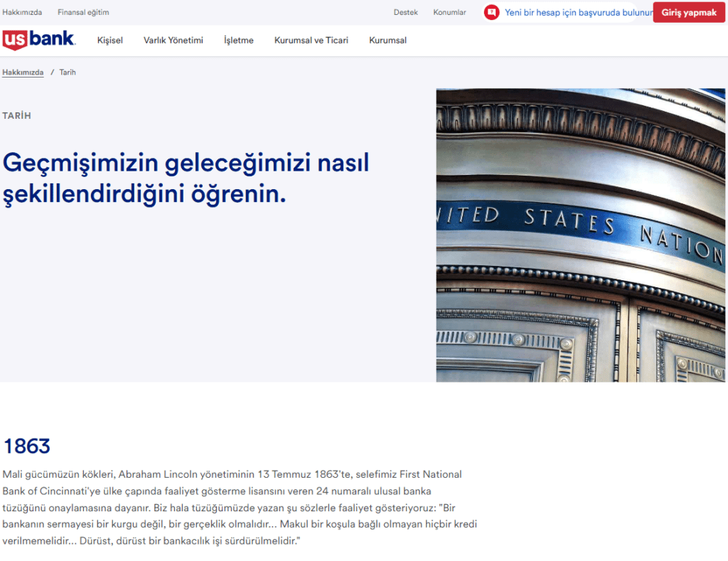Click the Hakkımızda breadcrumb link
The width and height of the screenshot is (728, 561).
[23, 73]
